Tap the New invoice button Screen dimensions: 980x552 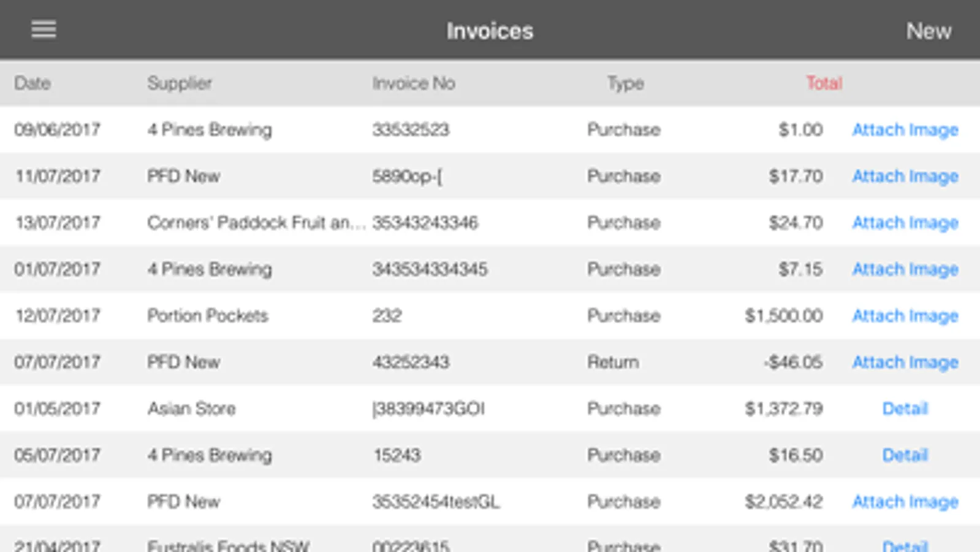(929, 31)
